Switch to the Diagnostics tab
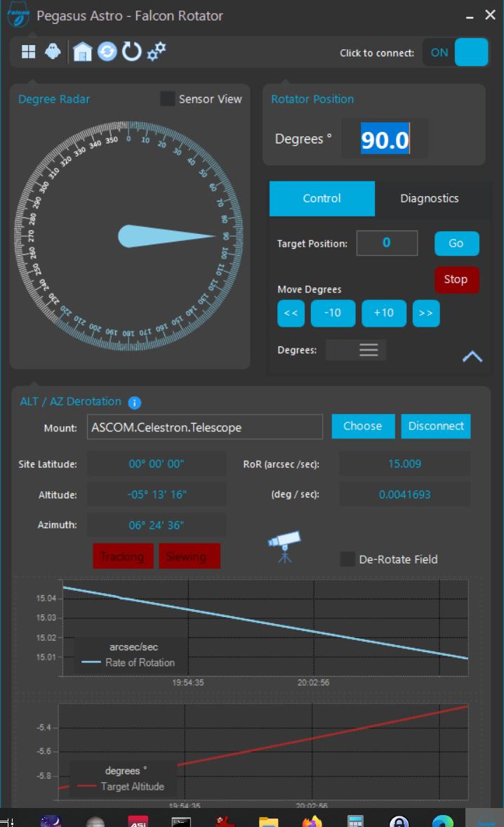The height and width of the screenshot is (827, 504). point(429,198)
